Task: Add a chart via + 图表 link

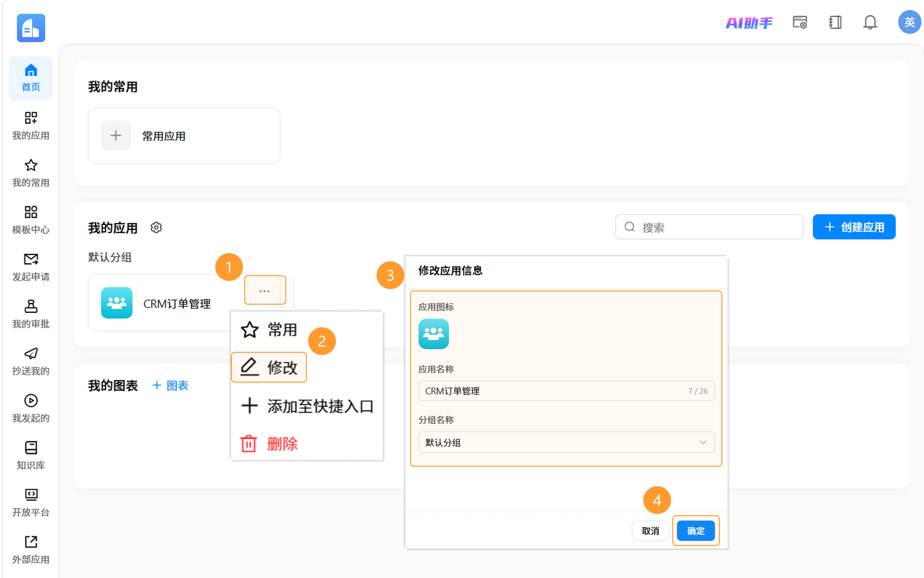Action: (170, 385)
